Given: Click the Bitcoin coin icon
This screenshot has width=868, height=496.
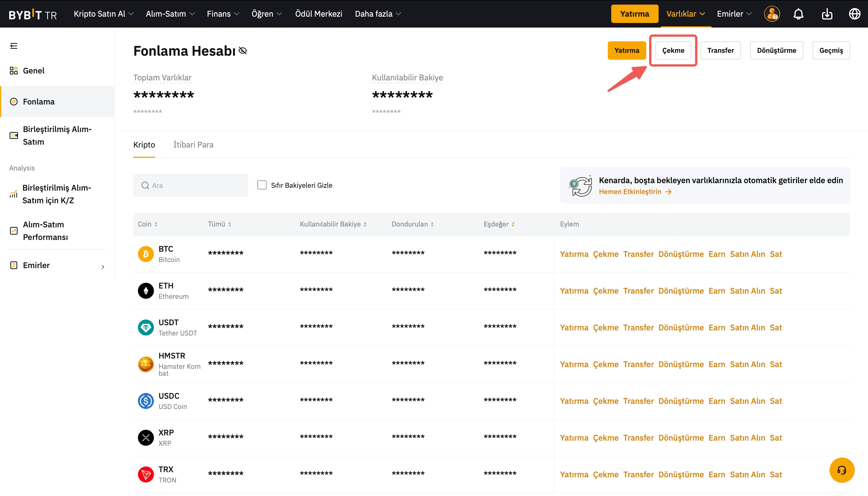Looking at the screenshot, I should (x=146, y=254).
